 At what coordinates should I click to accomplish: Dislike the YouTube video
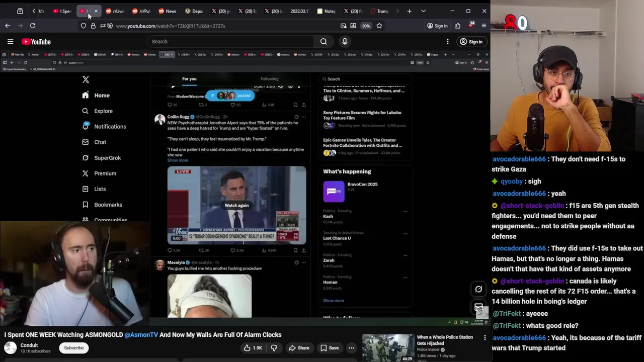click(x=274, y=348)
